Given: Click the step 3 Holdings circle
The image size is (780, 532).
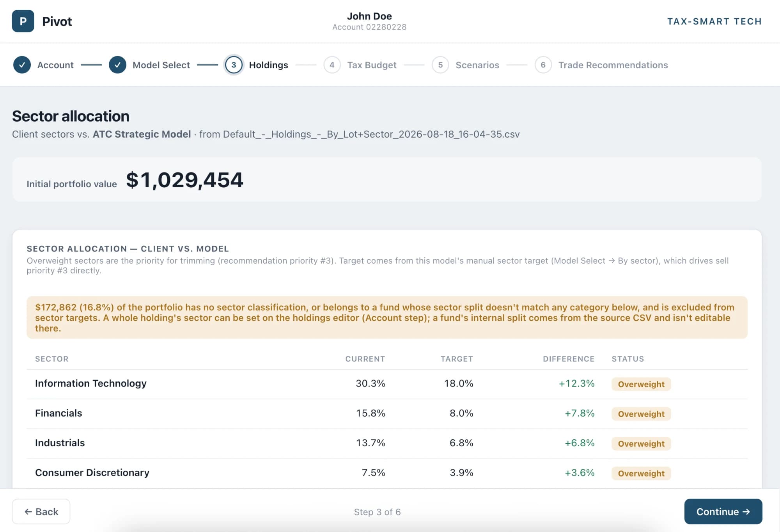Looking at the screenshot, I should [x=234, y=65].
